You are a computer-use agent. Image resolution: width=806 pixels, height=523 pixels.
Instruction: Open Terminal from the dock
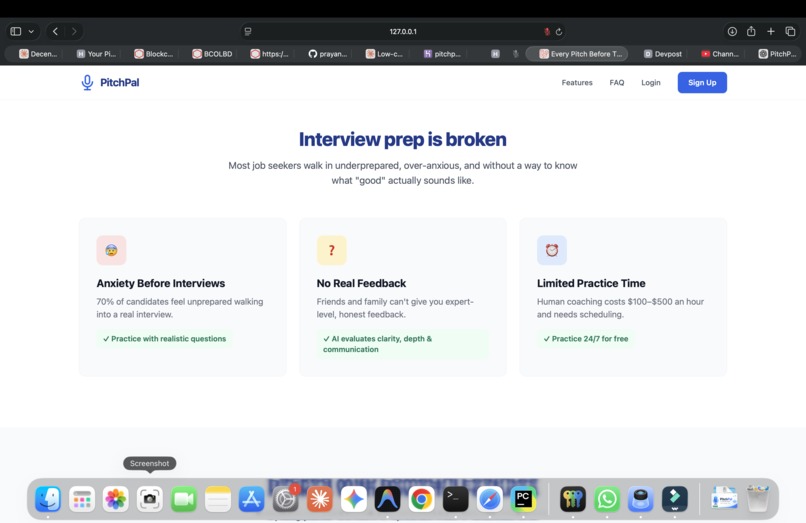[455, 499]
